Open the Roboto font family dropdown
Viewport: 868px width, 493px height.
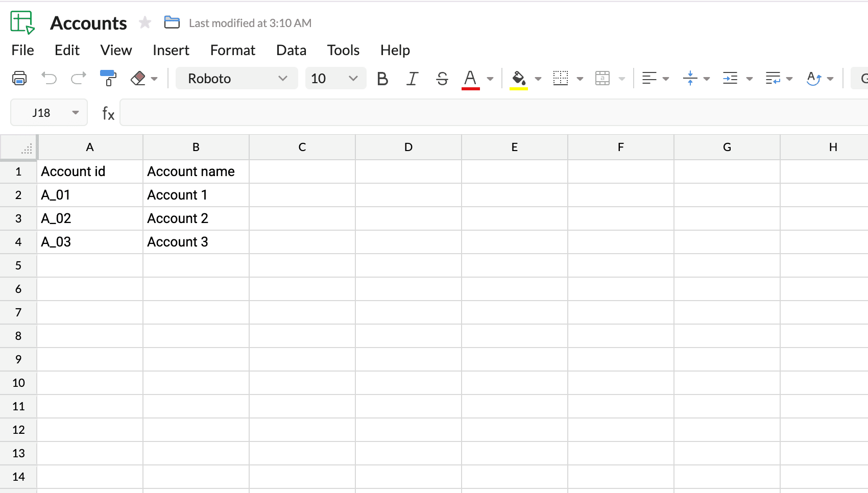[237, 79]
